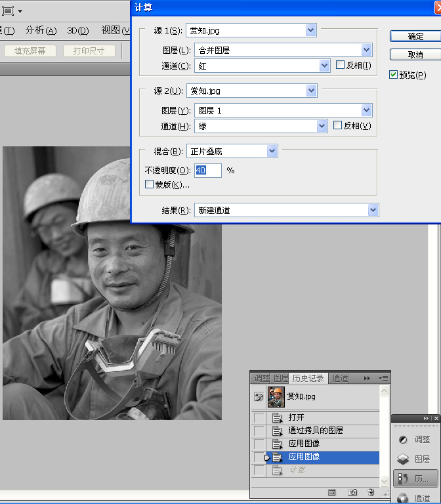Screen dimensions: 441x504
Task: Select the highlighted 应用图像 history state
Action: tap(323, 457)
